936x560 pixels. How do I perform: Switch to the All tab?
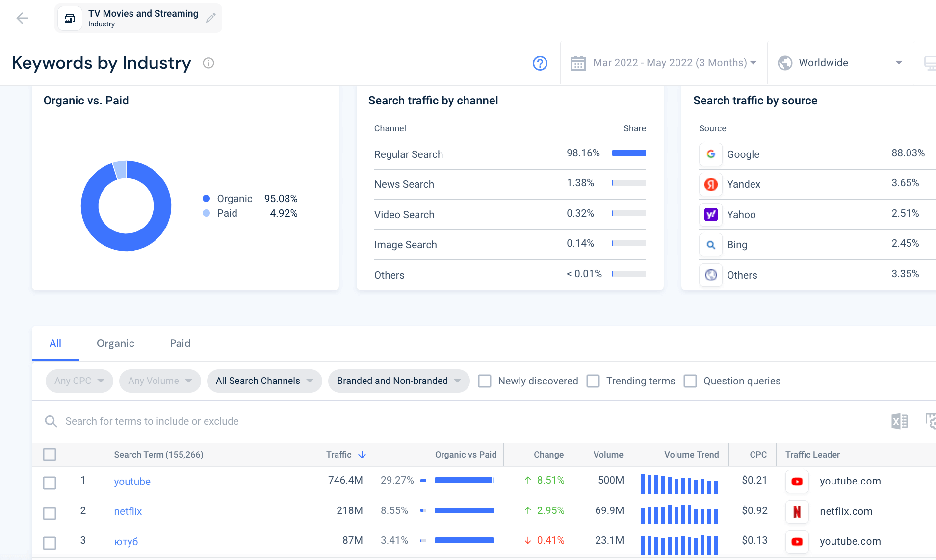click(x=55, y=343)
